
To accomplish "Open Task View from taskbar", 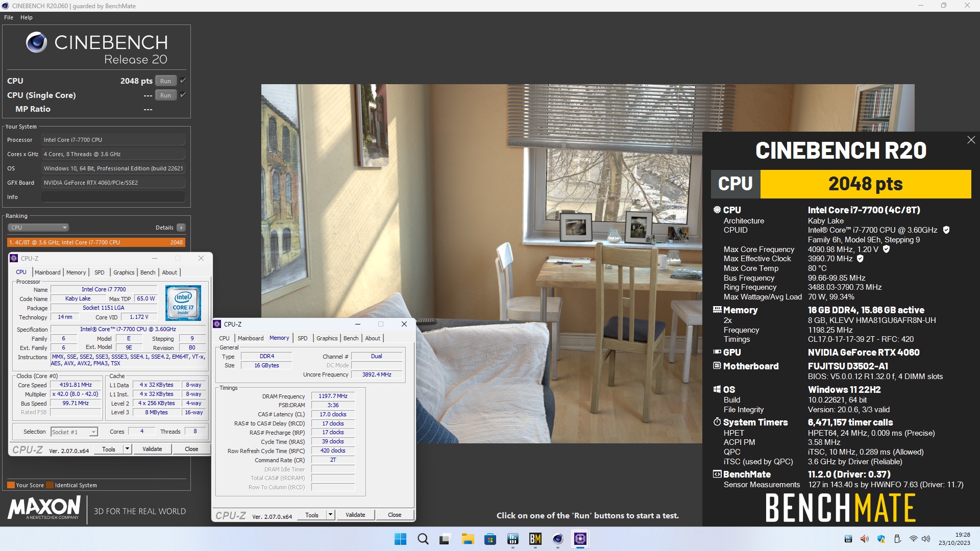I will pyautogui.click(x=445, y=539).
